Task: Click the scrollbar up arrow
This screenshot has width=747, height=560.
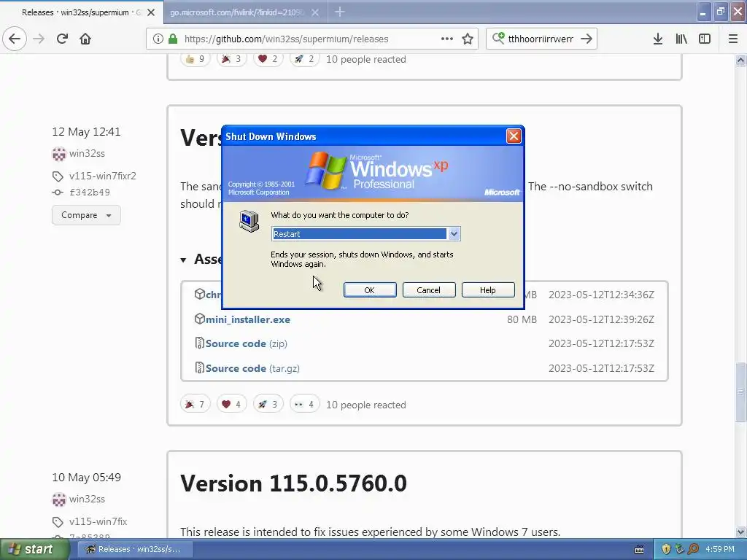Action: 740,60
